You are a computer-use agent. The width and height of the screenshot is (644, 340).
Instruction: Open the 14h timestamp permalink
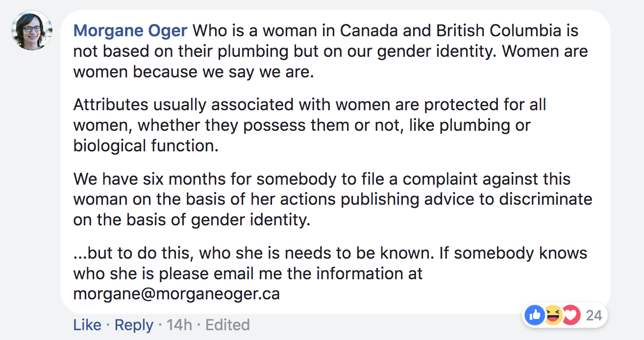179,325
